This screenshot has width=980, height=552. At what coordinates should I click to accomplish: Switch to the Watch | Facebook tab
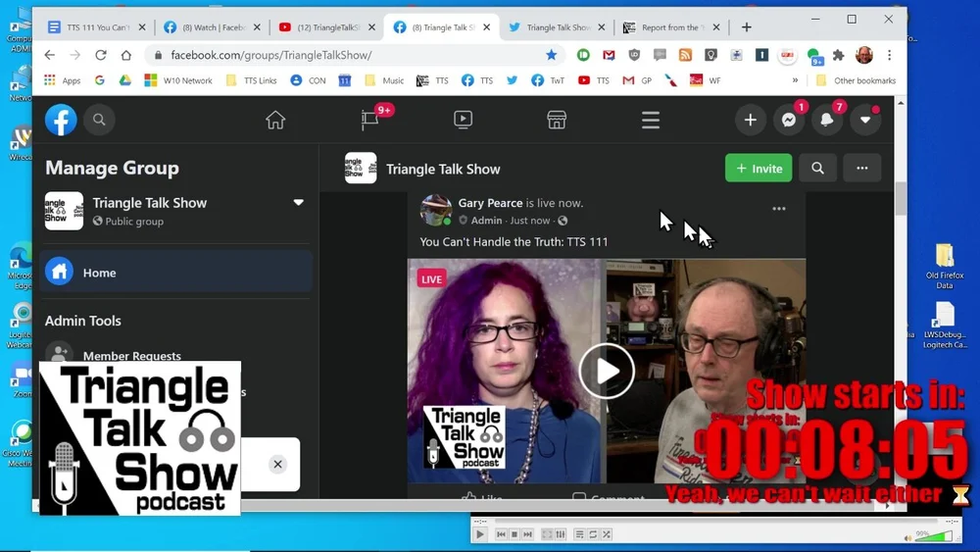click(213, 27)
